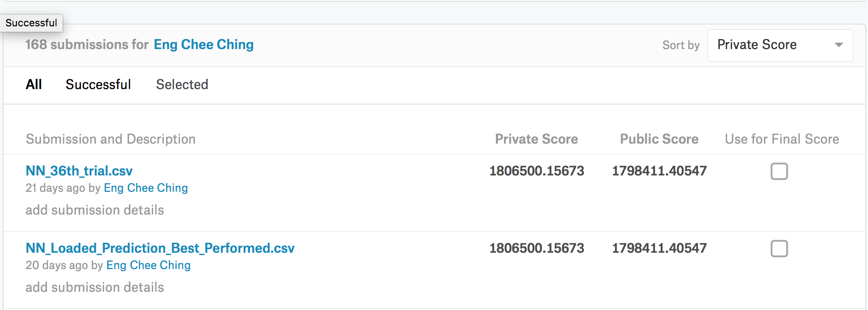Screen dimensions: 868x310
Task: Add submission details to NN_36th_trial.csv
Action: [95, 210]
